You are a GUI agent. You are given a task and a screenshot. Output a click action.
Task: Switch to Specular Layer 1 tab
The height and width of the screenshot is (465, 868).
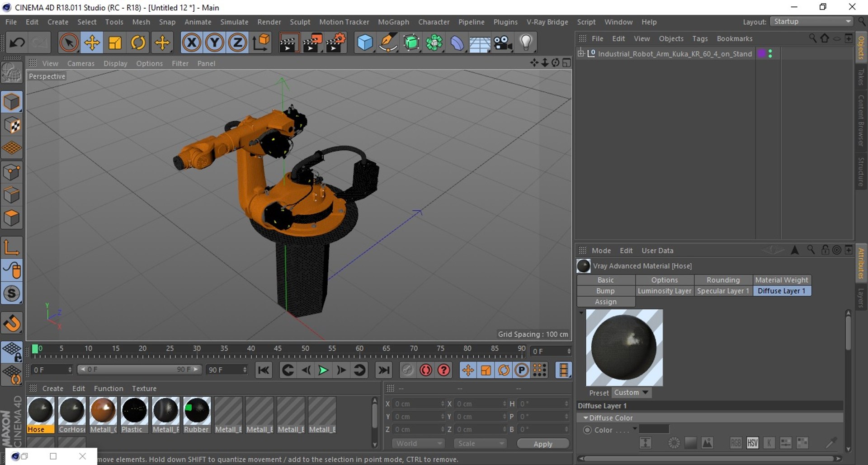[x=723, y=291]
